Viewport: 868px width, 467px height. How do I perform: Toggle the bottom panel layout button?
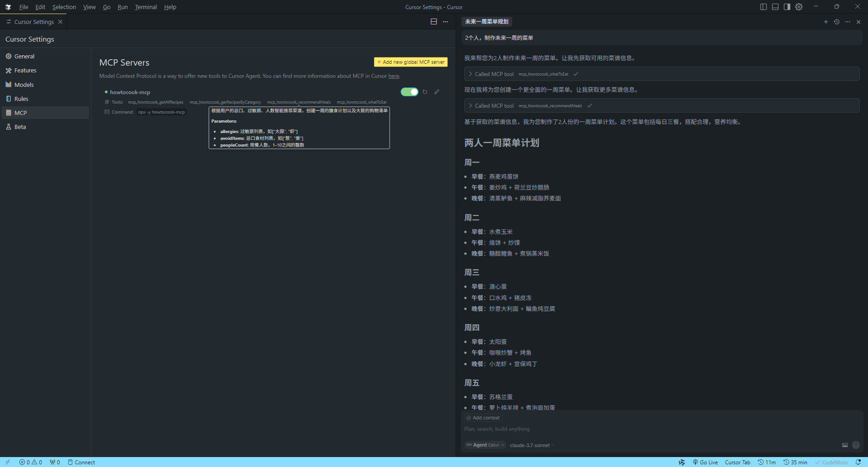tap(775, 7)
